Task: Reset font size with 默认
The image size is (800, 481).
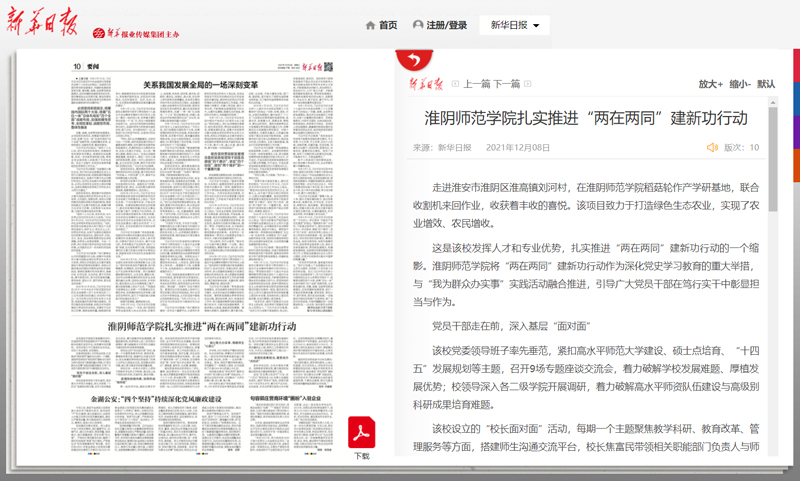Action: [766, 84]
